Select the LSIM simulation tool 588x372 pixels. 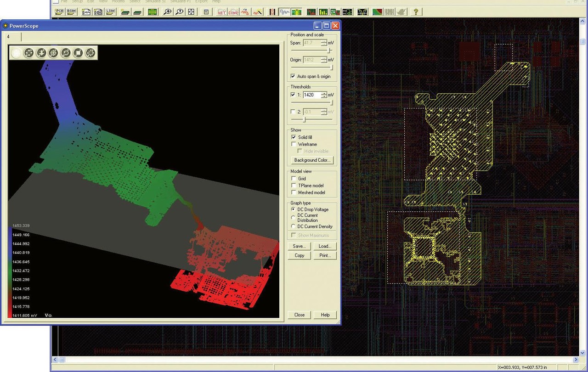pos(110,11)
